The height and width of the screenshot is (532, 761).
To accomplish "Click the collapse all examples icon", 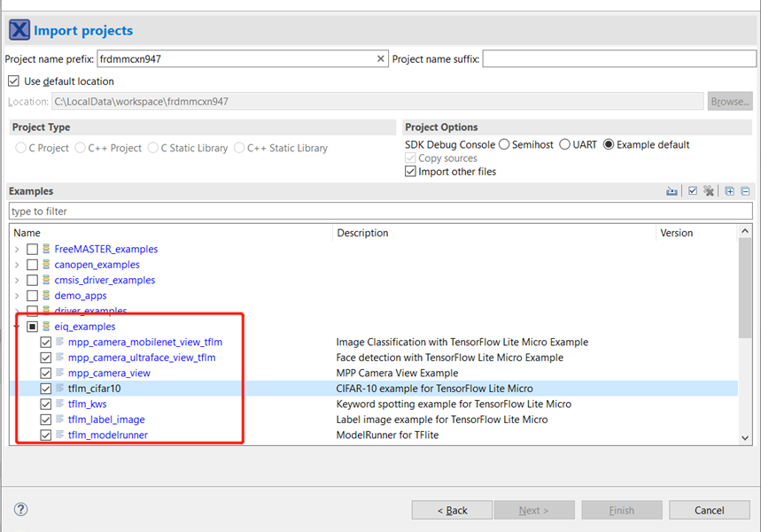I will (x=745, y=191).
